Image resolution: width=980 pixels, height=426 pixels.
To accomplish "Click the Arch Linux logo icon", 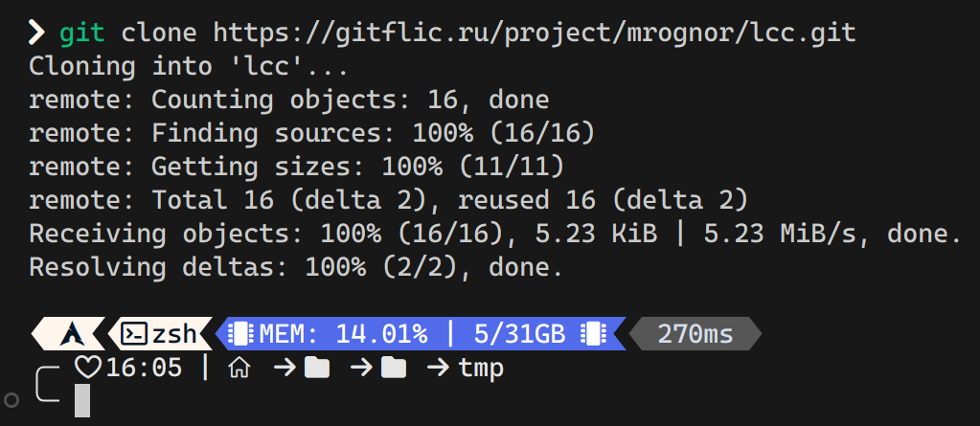I will pyautogui.click(x=68, y=333).
